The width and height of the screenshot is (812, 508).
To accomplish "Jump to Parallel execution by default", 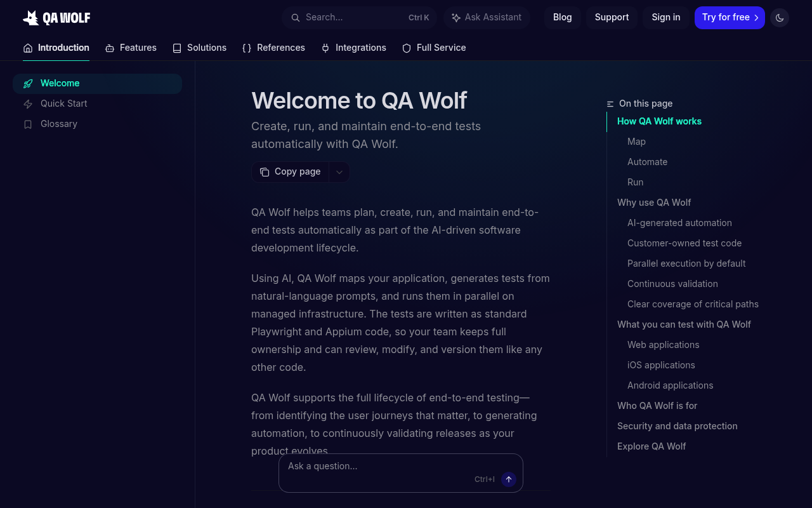I will tap(686, 264).
